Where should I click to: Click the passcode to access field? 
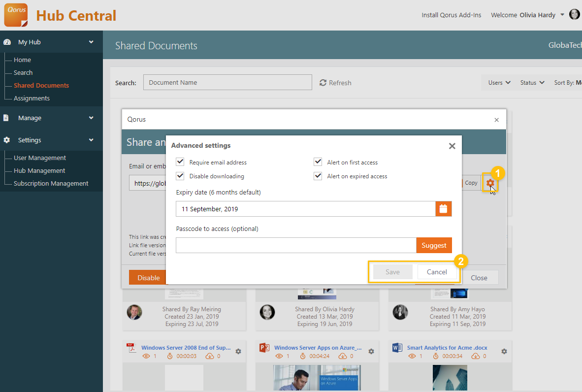(x=296, y=245)
